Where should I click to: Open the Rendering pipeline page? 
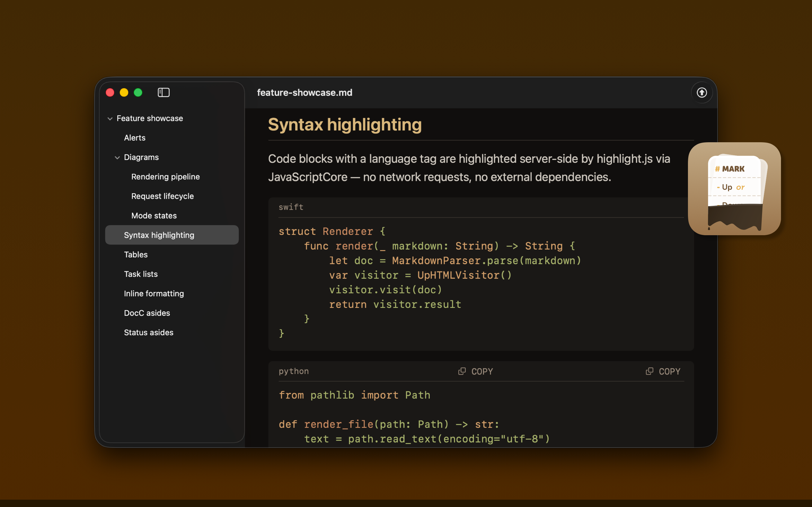(166, 176)
